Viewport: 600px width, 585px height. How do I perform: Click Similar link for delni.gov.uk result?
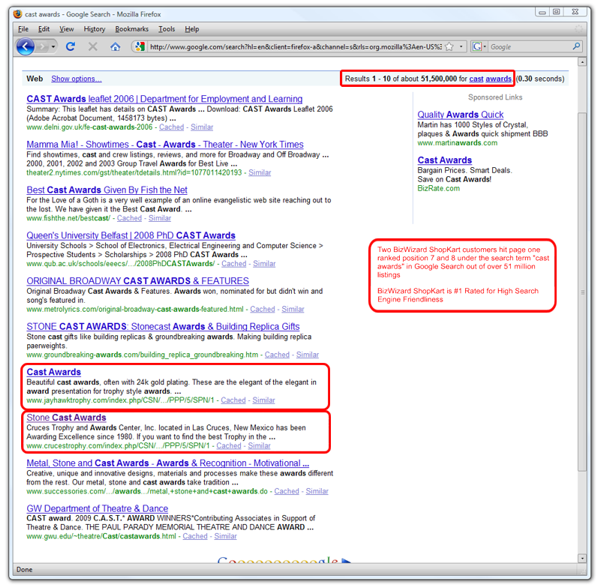202,127
